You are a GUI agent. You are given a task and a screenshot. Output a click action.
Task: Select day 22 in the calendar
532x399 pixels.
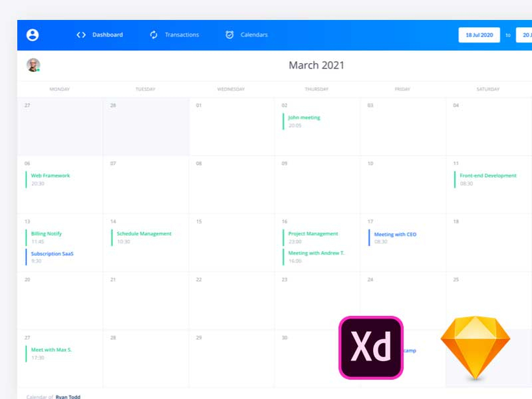231,301
